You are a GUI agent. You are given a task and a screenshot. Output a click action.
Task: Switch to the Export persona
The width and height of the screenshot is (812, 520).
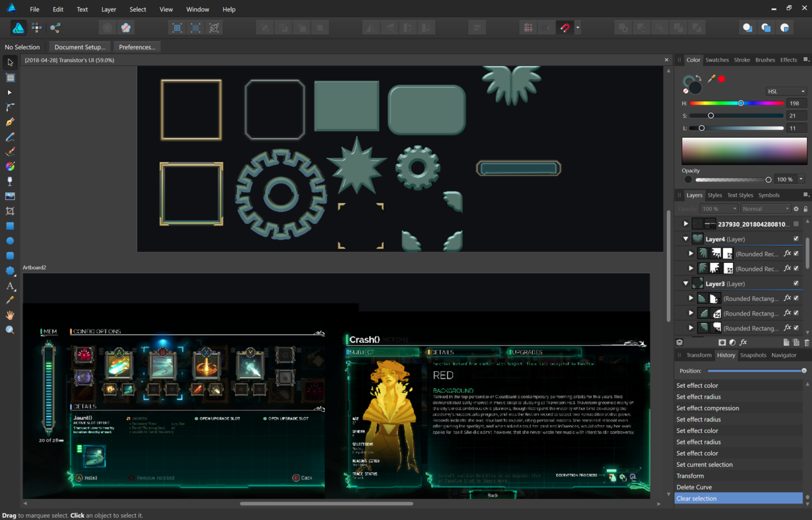[x=55, y=28]
